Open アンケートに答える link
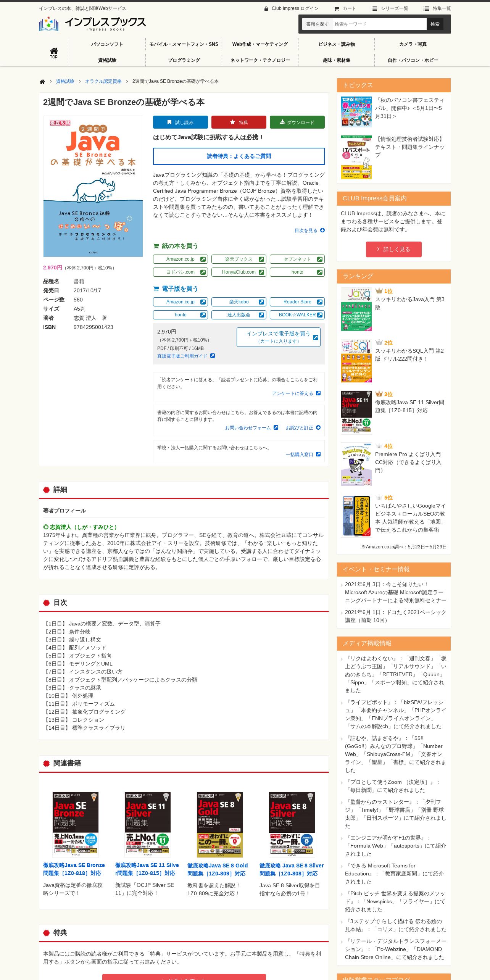This screenshot has height=980, width=490. pos(296,393)
